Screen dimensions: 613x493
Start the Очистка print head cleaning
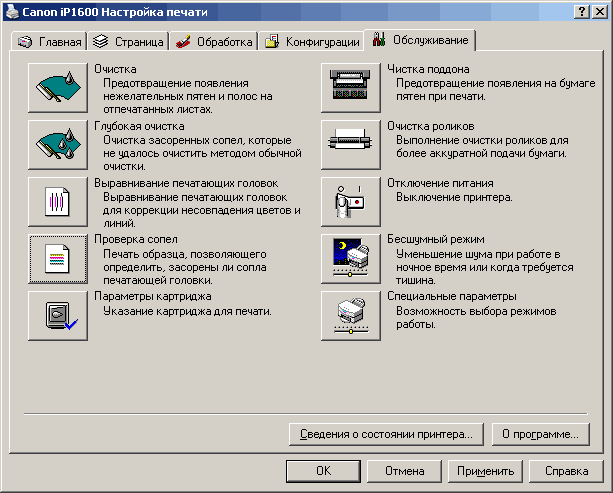pos(58,88)
